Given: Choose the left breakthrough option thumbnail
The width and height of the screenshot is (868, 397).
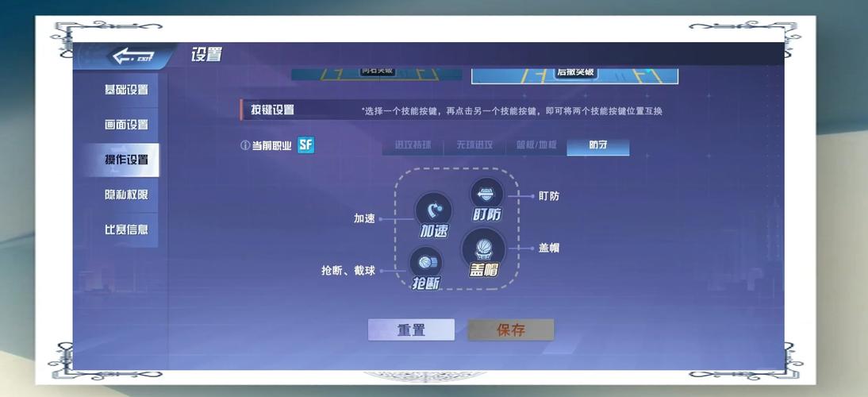Looking at the screenshot, I should click(x=376, y=72).
